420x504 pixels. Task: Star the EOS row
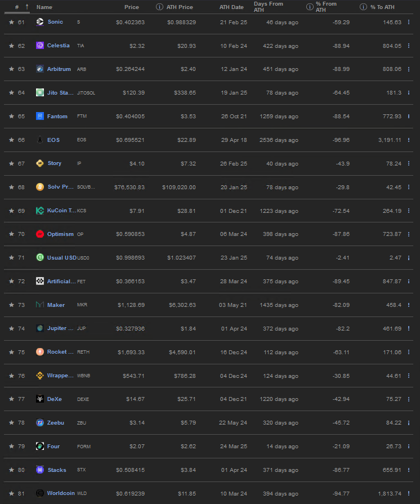click(12, 140)
